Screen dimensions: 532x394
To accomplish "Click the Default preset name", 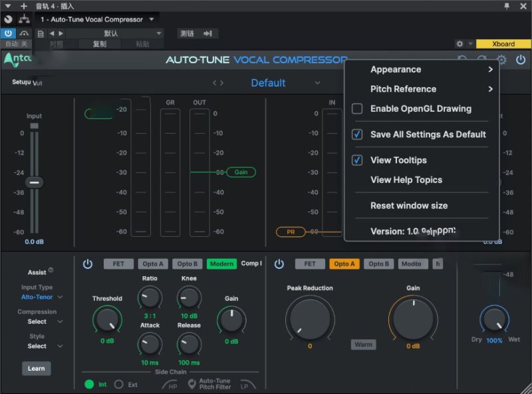I will coord(268,83).
